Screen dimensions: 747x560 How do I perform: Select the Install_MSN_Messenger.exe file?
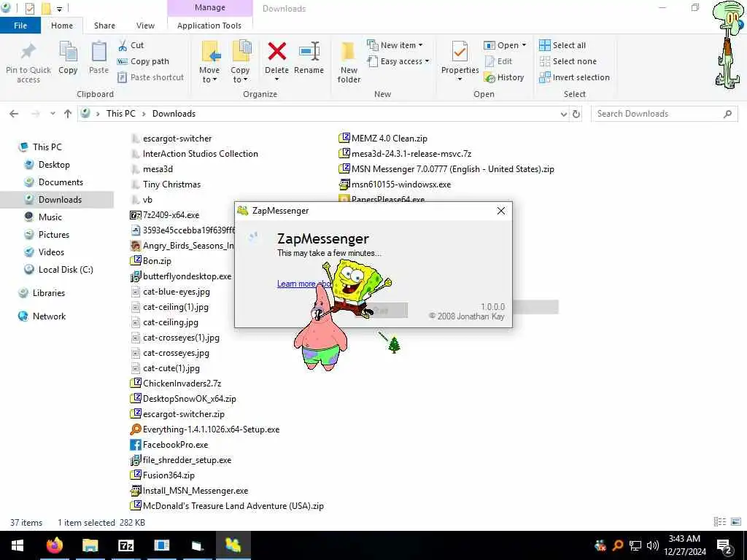196,491
